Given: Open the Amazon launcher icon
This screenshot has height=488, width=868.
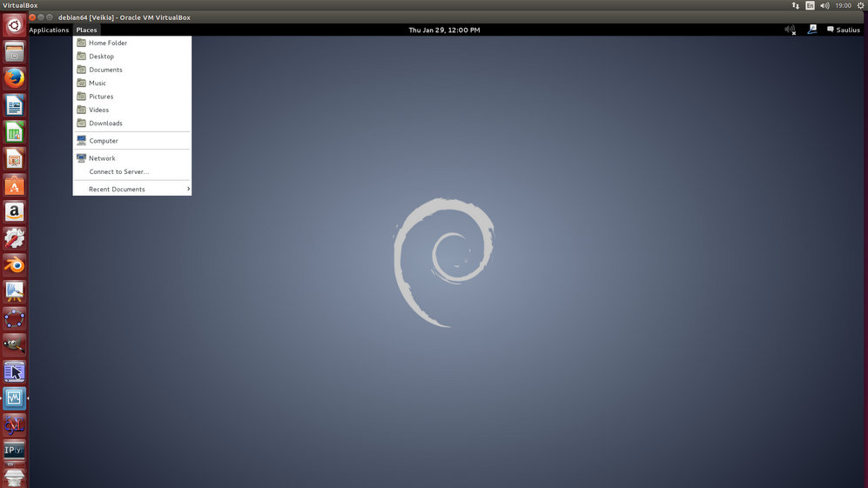Looking at the screenshot, I should tap(14, 211).
